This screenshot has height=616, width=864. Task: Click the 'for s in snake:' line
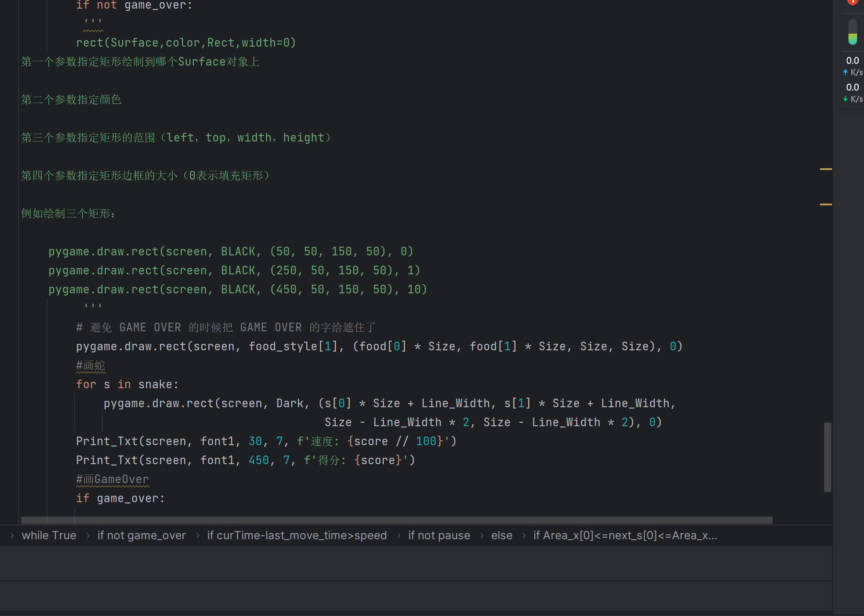click(127, 384)
